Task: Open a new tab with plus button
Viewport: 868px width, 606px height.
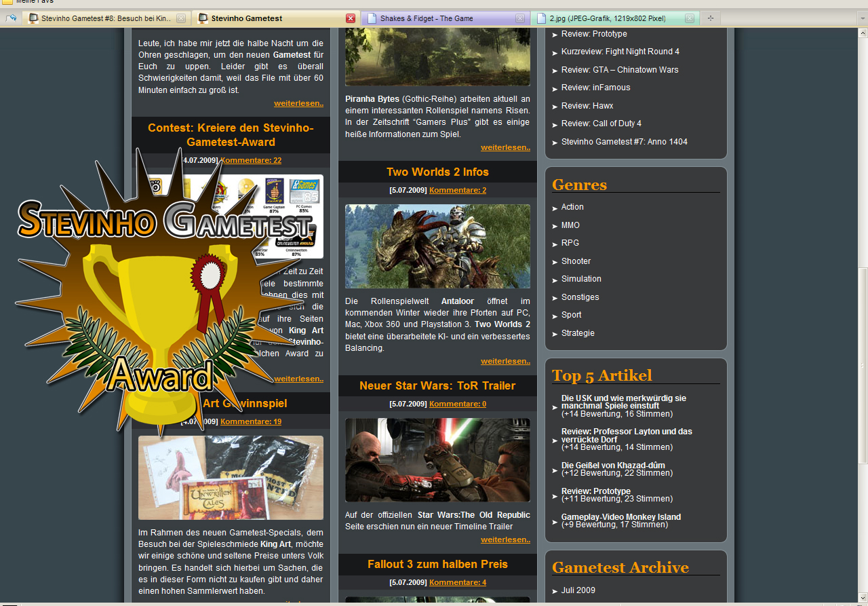Action: 711,18
